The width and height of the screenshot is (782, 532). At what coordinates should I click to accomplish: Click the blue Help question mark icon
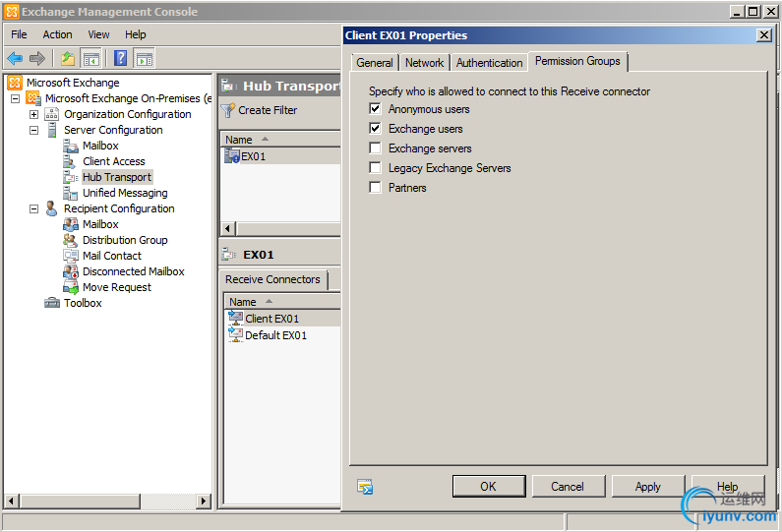point(121,58)
